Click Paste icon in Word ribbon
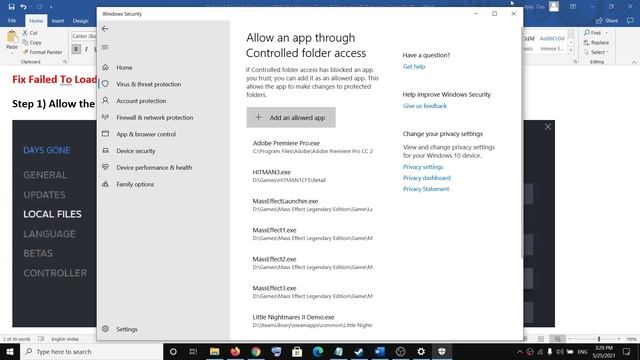The height and width of the screenshot is (360, 640). coord(12,38)
